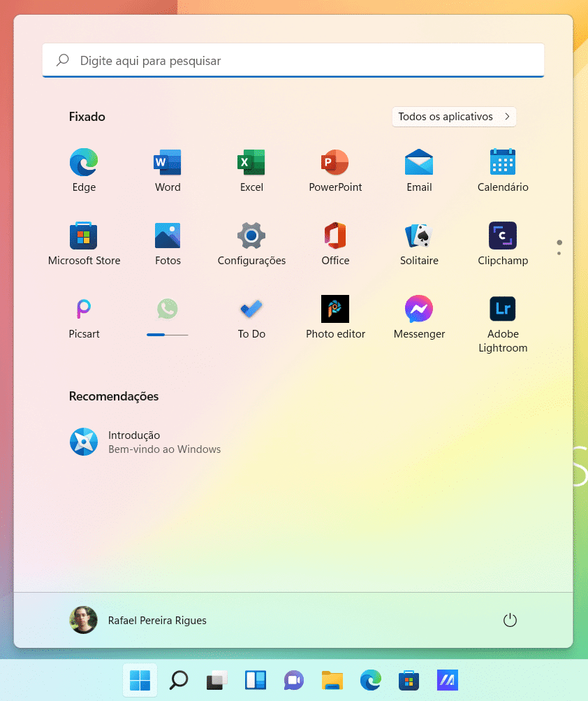Open Search from the taskbar

click(179, 681)
